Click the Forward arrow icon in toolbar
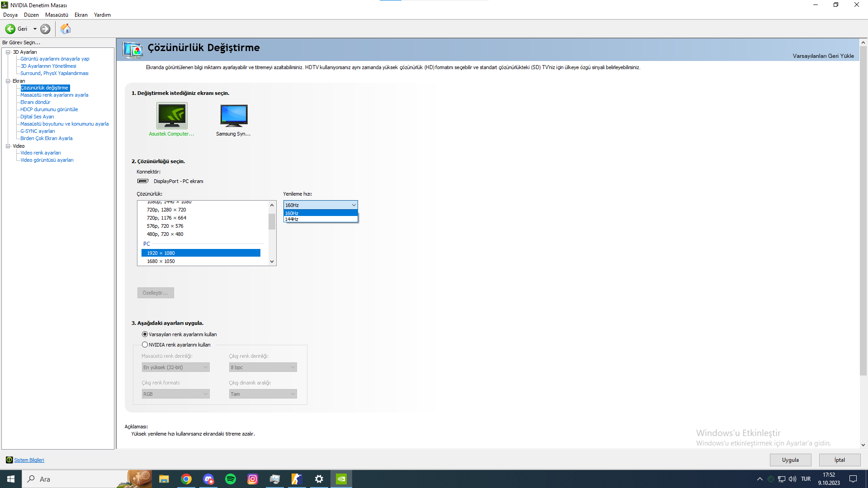The width and height of the screenshot is (868, 488). pos(45,29)
